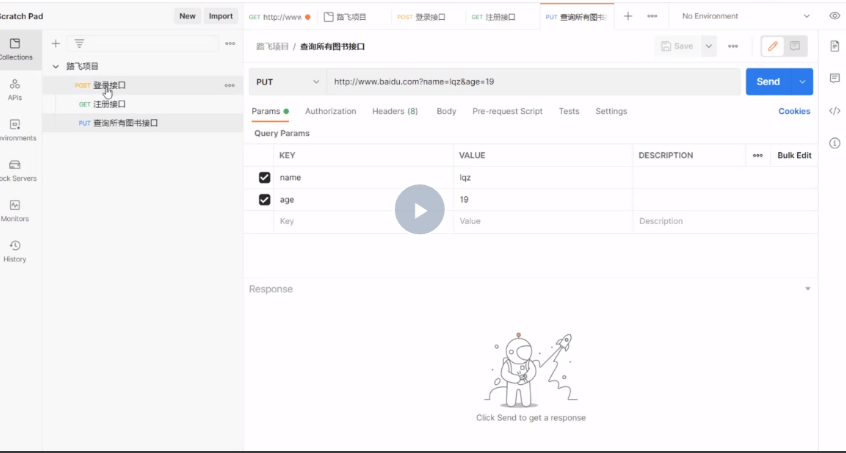
Task: Open the Mock Servers sidebar section
Action: (x=15, y=171)
